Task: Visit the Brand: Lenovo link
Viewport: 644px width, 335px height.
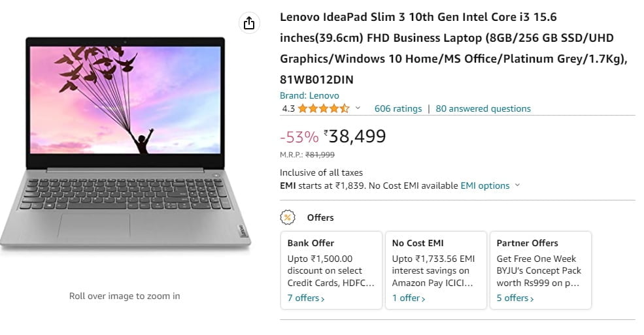Action: [x=309, y=95]
